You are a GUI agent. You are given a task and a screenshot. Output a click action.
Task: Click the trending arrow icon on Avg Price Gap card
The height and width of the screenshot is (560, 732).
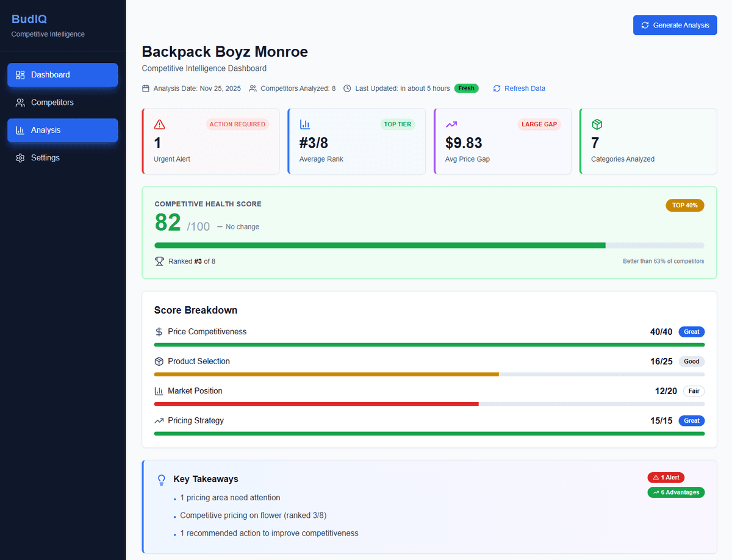click(451, 124)
